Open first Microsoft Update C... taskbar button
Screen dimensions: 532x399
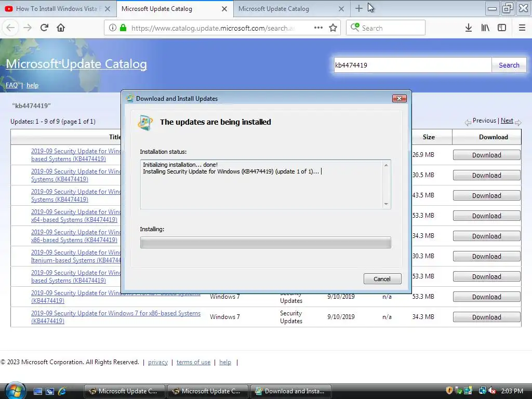[x=125, y=391]
